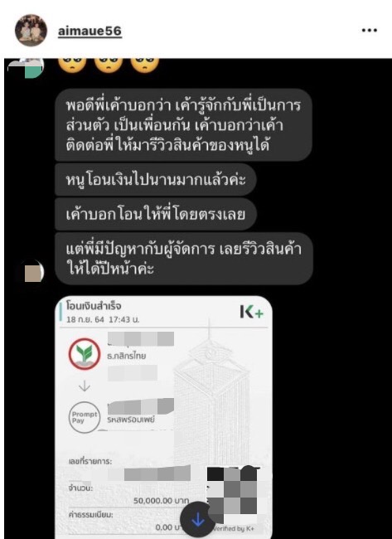Screen dimensions: 392x539
Task: Click the partial avatar near the emojis
Action: [27, 68]
